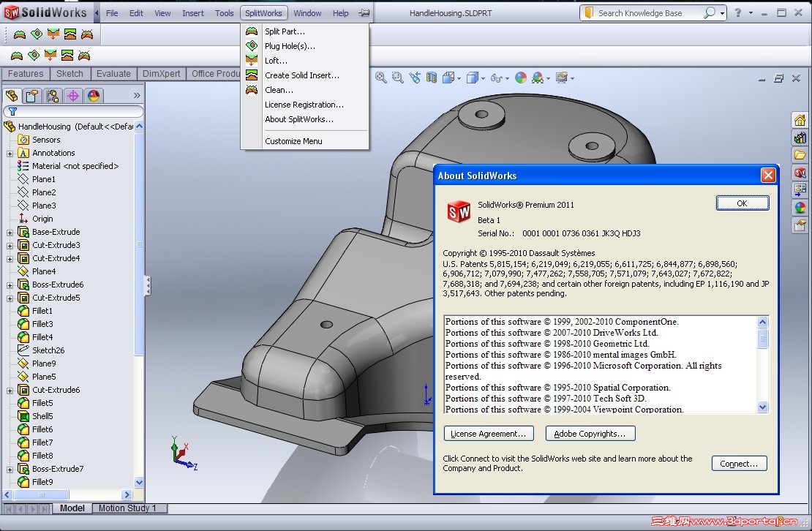Open License Registration menu entry
Image resolution: width=812 pixels, height=531 pixels.
[x=304, y=105]
